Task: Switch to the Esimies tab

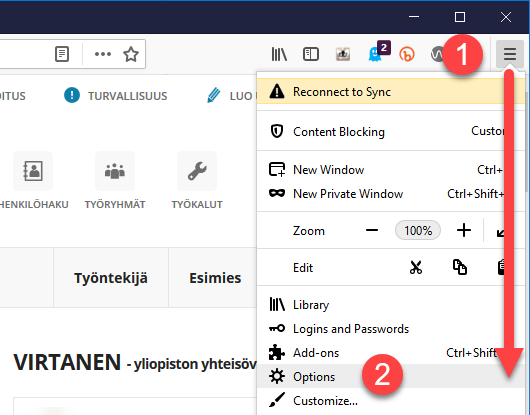Action: point(215,278)
